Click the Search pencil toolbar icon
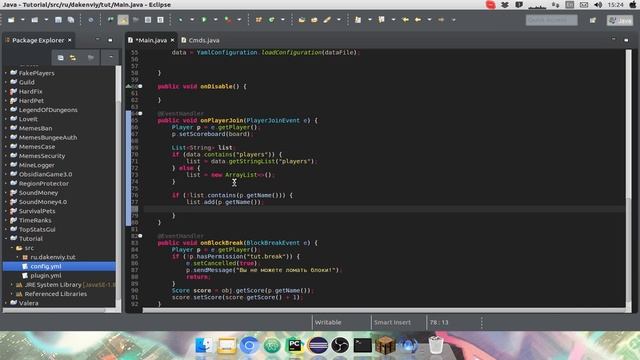Image resolution: width=640 pixels, height=360 pixels. [327, 20]
